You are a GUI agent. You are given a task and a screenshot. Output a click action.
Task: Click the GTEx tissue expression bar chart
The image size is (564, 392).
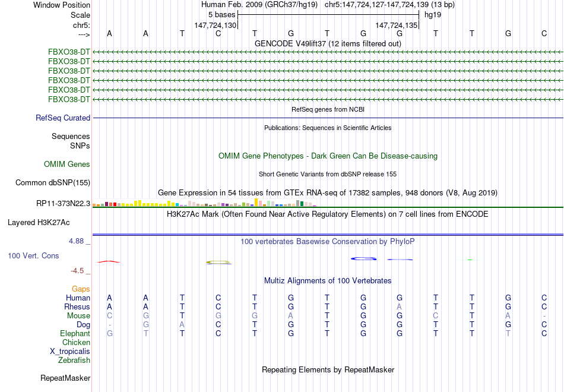click(204, 203)
